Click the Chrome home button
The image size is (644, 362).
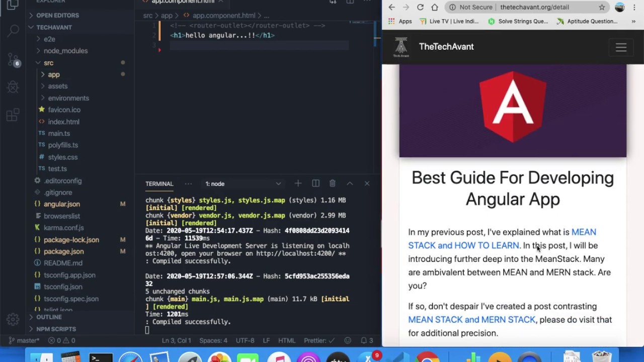(435, 7)
